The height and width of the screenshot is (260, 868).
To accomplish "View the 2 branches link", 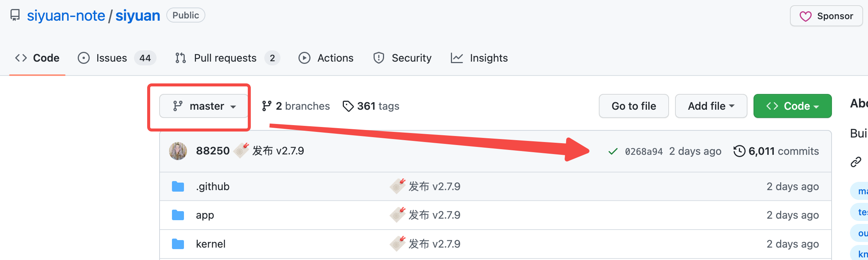I will (296, 106).
